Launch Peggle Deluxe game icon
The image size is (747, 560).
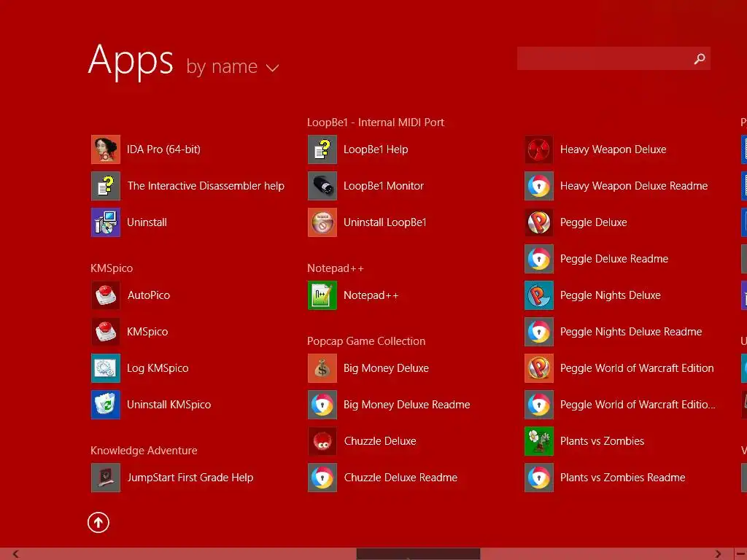[539, 222]
